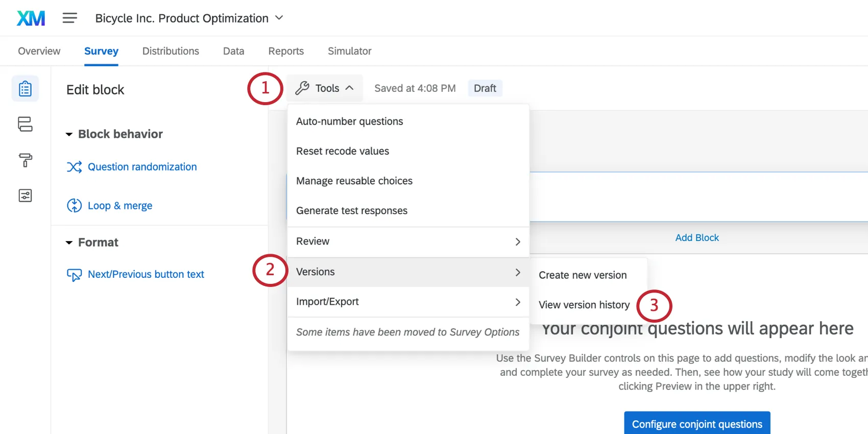The width and height of the screenshot is (868, 434).
Task: Click the Add Block link
Action: (696, 238)
